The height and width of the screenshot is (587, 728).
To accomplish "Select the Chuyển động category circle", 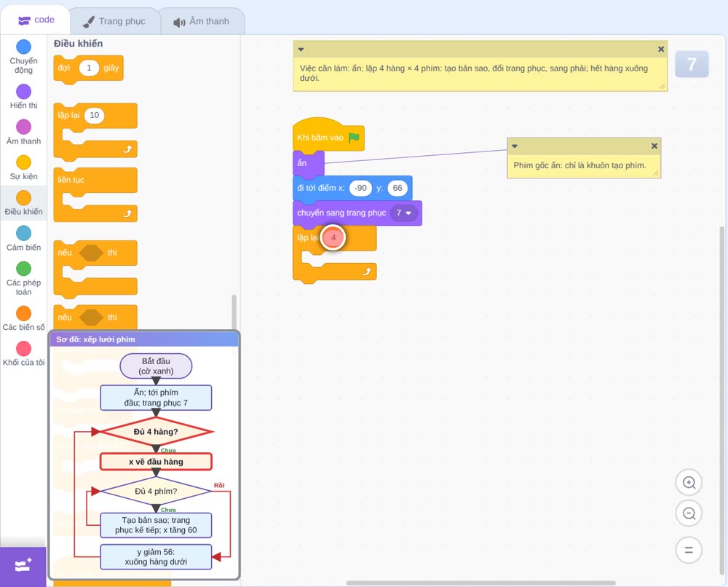I will tap(24, 47).
